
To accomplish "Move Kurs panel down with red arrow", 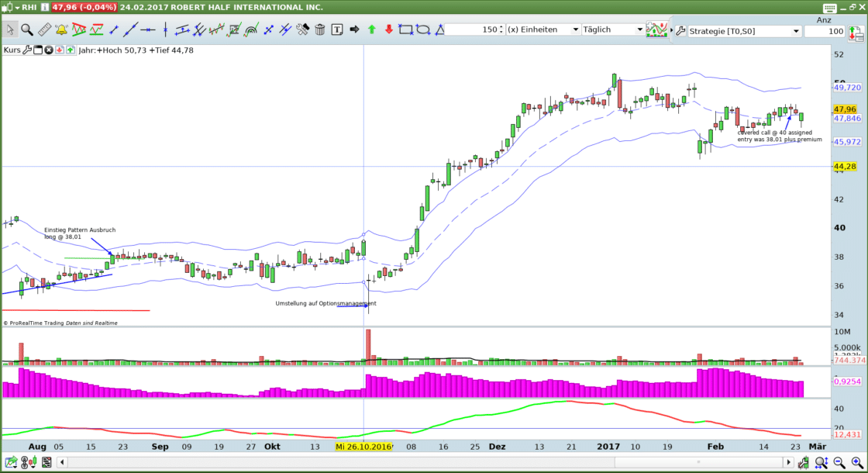I will pos(59,50).
